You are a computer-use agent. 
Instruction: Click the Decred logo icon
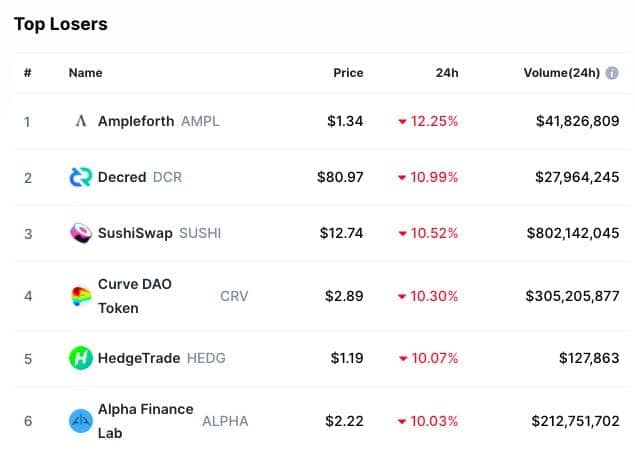pyautogui.click(x=81, y=177)
